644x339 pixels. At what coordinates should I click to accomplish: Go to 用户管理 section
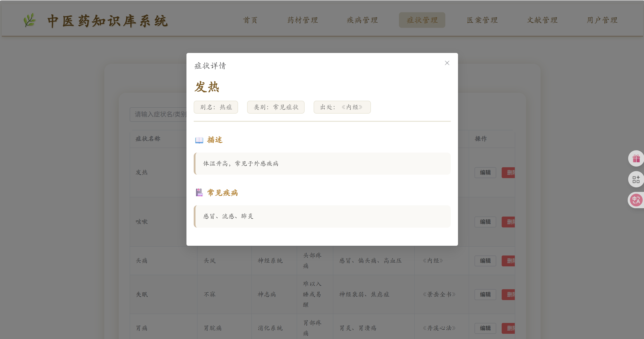pyautogui.click(x=602, y=20)
